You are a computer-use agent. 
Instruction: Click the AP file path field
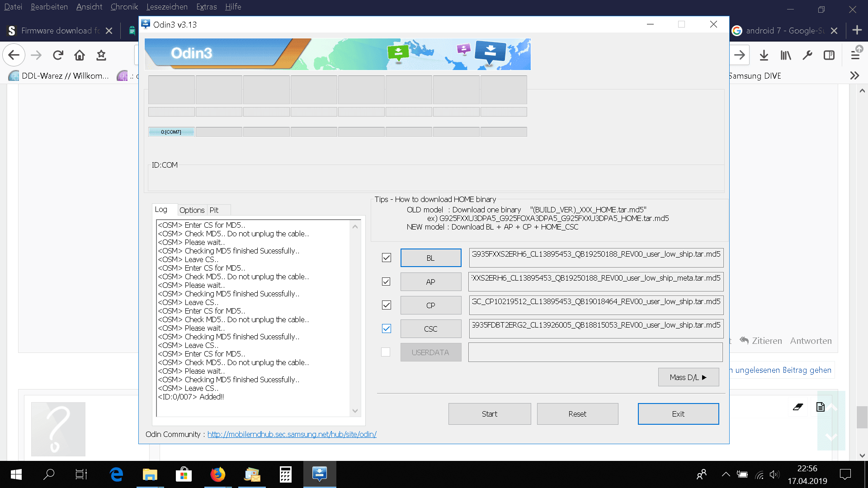(596, 282)
